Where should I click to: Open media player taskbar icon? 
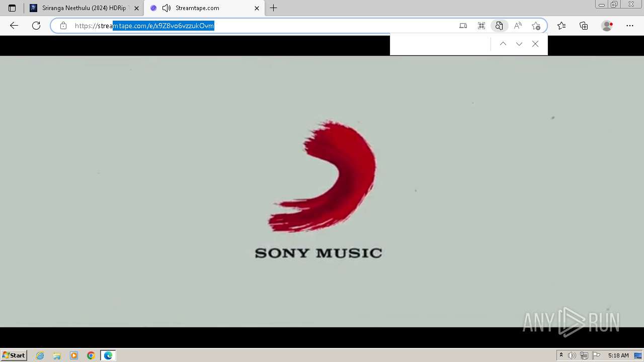(x=74, y=355)
